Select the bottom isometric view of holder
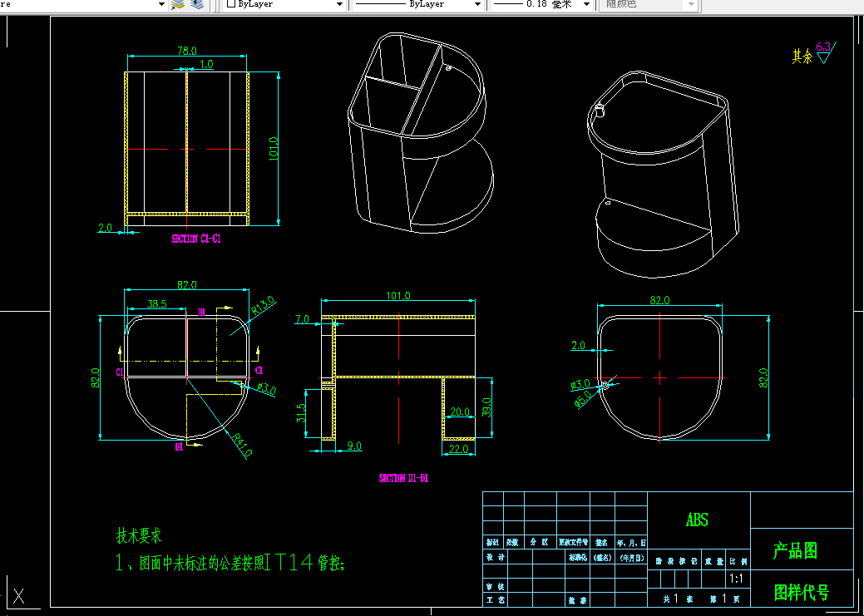This screenshot has height=616, width=864. (664, 174)
